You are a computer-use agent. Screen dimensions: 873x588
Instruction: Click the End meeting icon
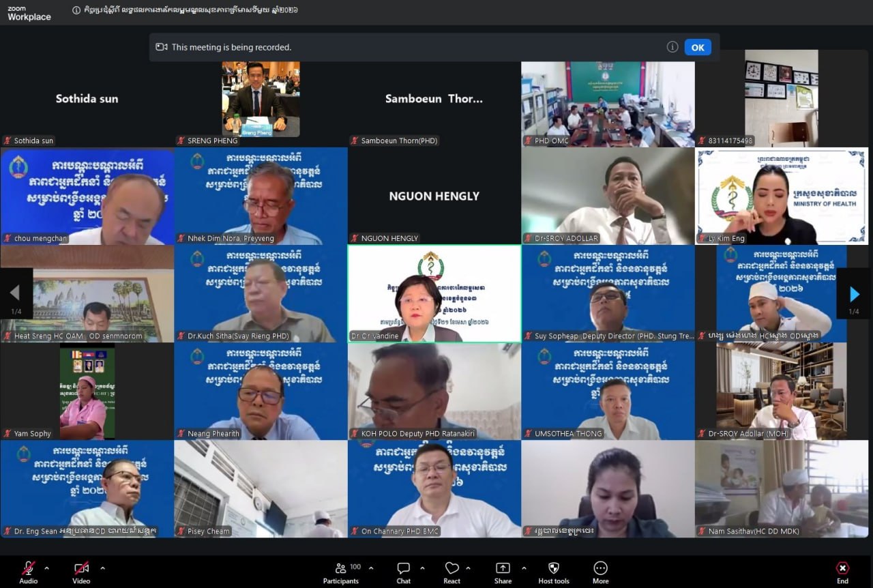842,568
